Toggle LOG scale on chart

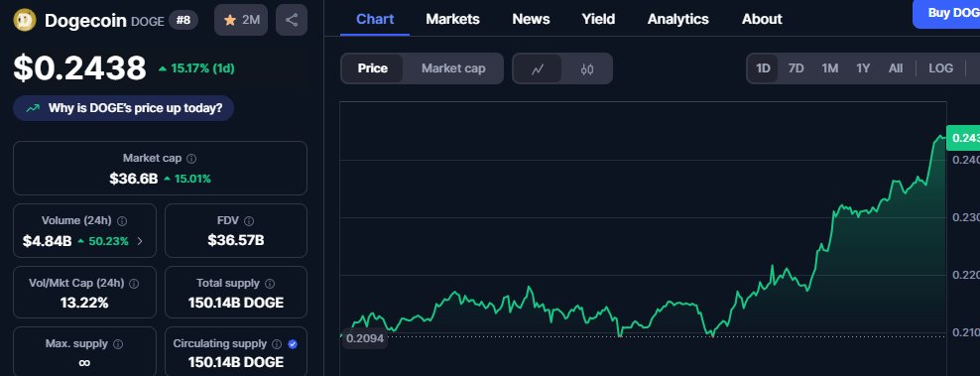pos(940,68)
